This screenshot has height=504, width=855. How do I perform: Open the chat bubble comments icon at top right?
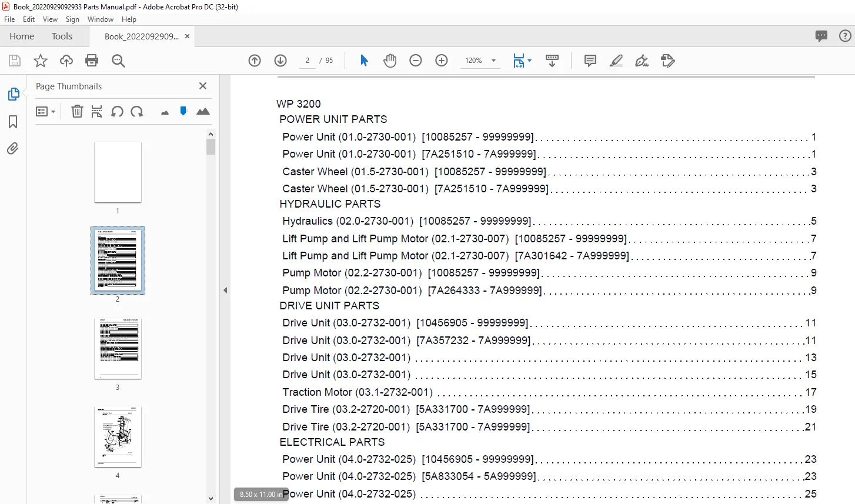821,36
